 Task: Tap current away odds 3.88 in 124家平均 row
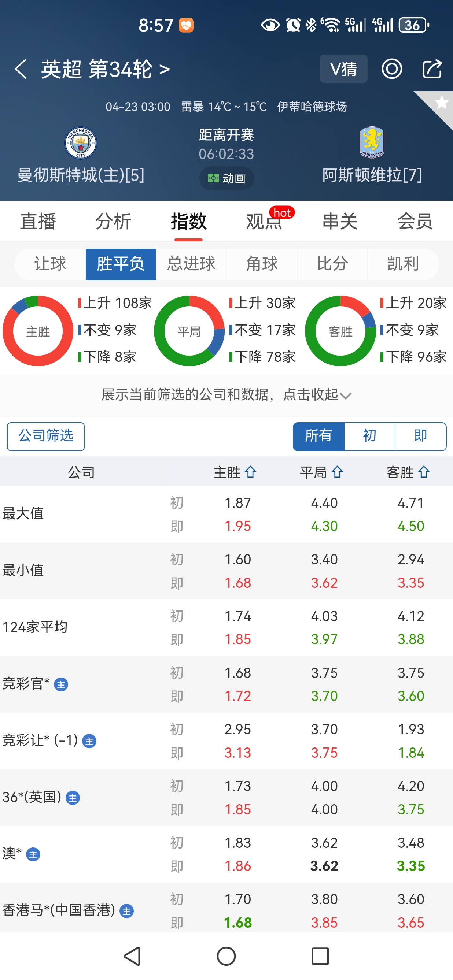411,639
